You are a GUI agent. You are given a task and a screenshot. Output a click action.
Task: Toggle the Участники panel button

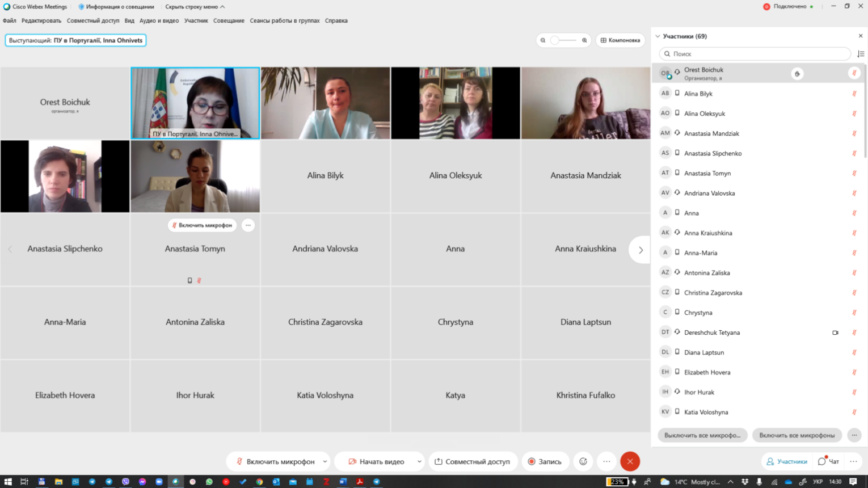click(787, 461)
